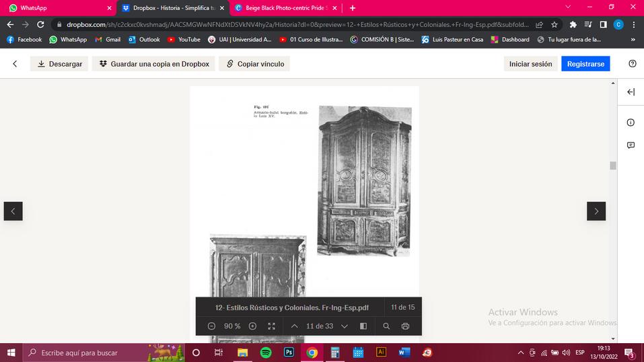Click the page vertical scrollbar thumb
644x362 pixels.
(613, 165)
